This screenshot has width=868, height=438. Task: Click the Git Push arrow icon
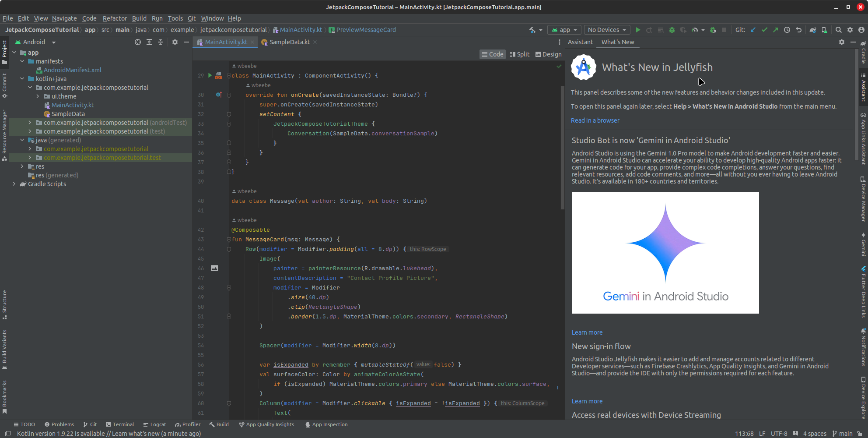coord(775,30)
